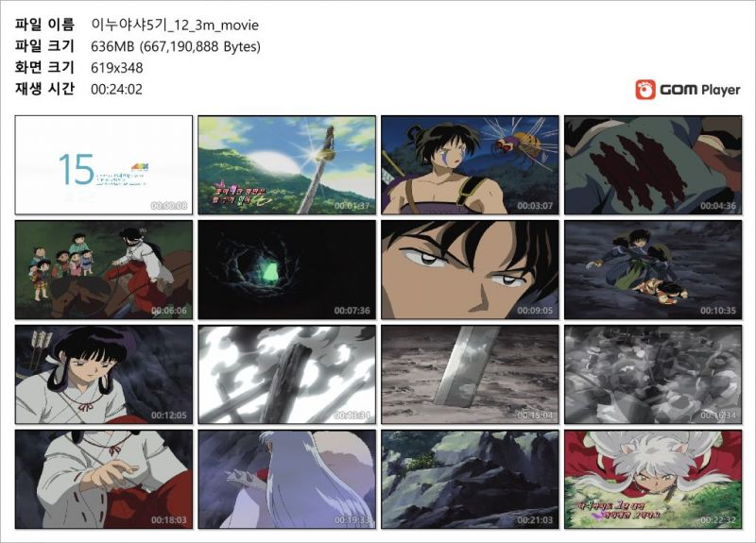756x543 pixels.
Task: Click the silver-haired figure thumbnail at 00:19:33
Action: [x=287, y=480]
